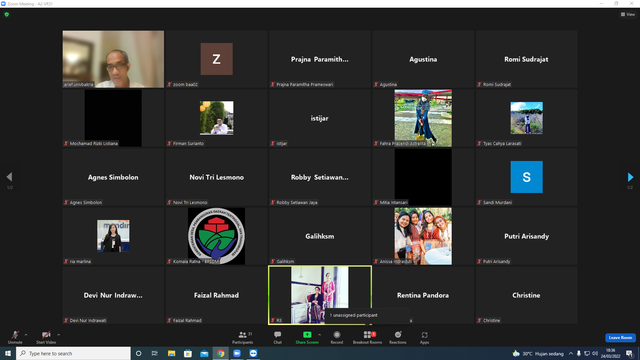
Task: Open Cortana circle icon in taskbar
Action: coord(138,353)
